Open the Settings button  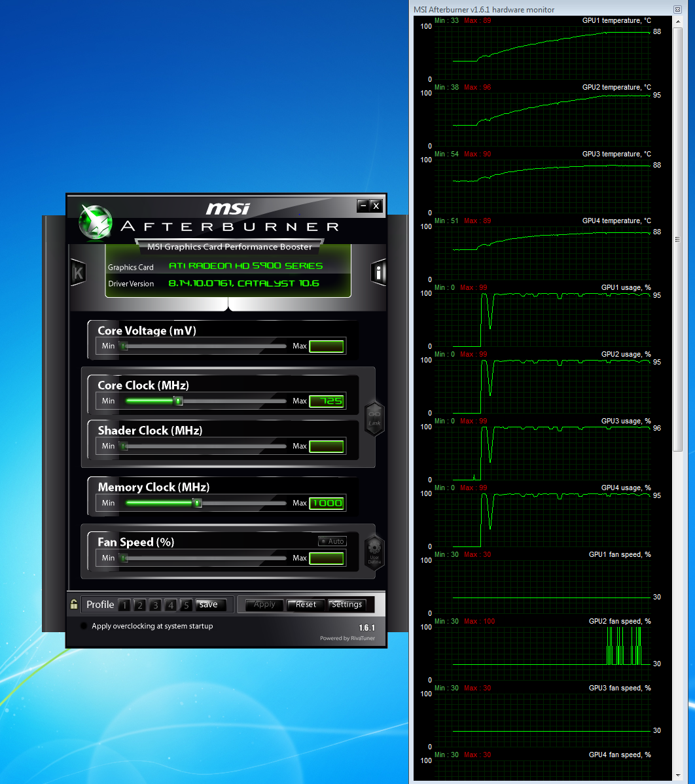point(347,605)
